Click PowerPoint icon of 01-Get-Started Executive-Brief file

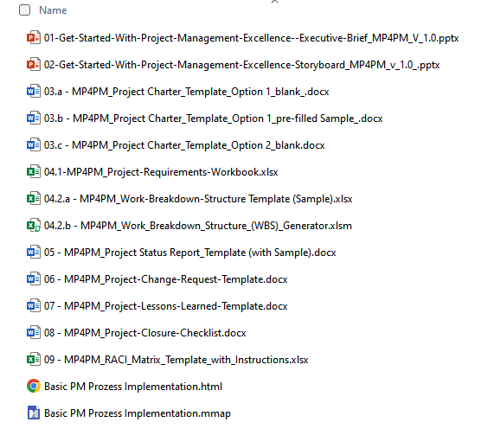coord(34,38)
